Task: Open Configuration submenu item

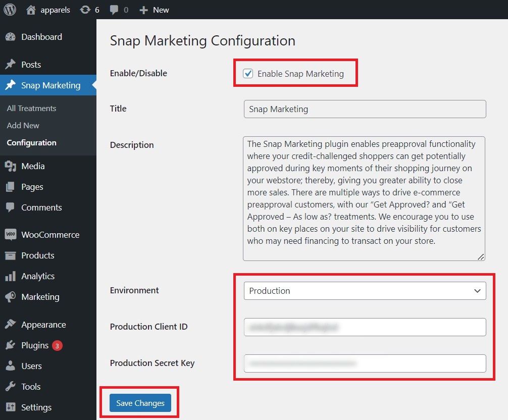Action: click(31, 142)
